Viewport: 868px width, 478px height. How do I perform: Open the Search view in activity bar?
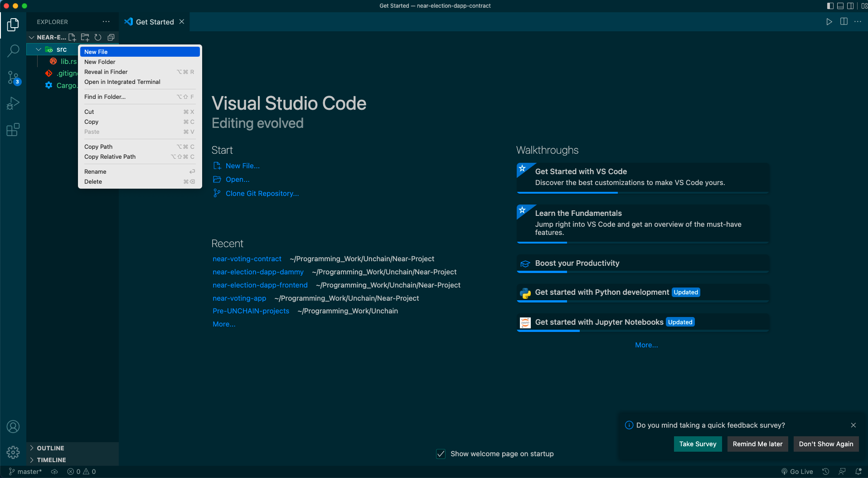click(x=13, y=51)
